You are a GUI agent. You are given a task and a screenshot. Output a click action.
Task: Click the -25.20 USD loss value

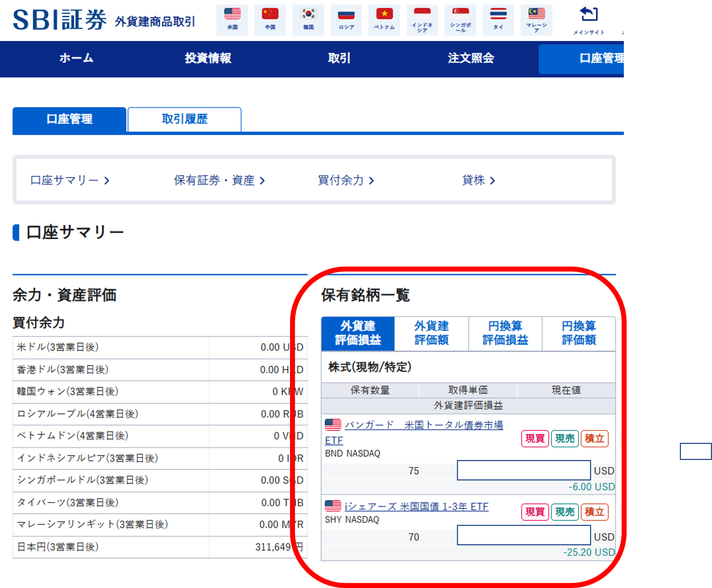[589, 553]
